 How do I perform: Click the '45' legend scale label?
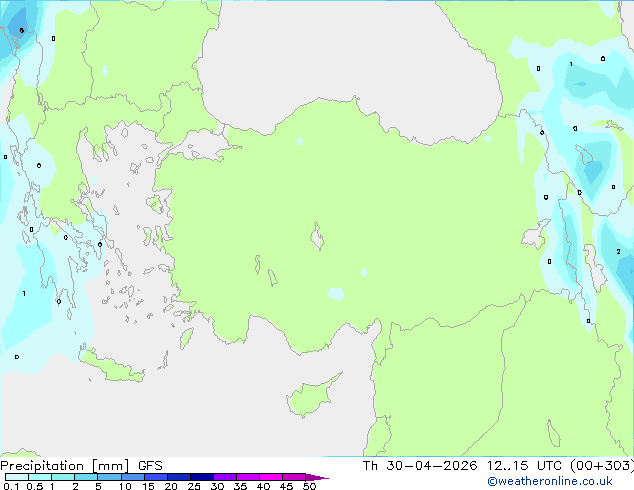pyautogui.click(x=286, y=486)
